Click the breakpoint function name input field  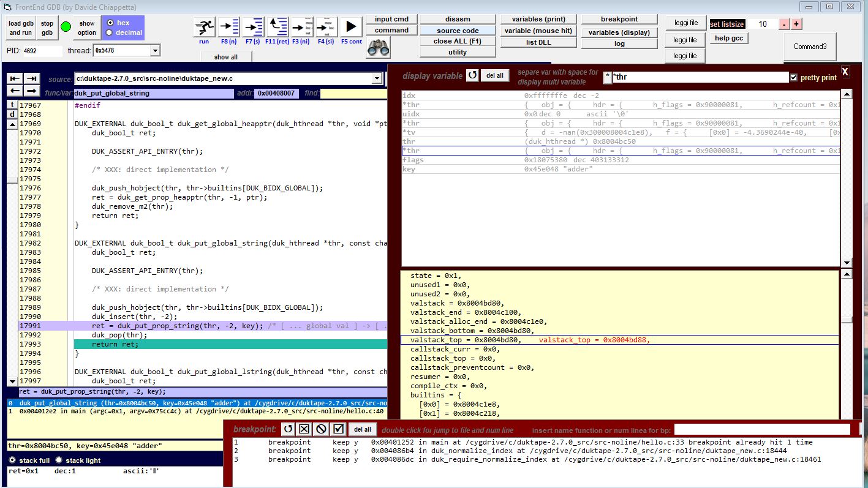pyautogui.click(x=762, y=430)
